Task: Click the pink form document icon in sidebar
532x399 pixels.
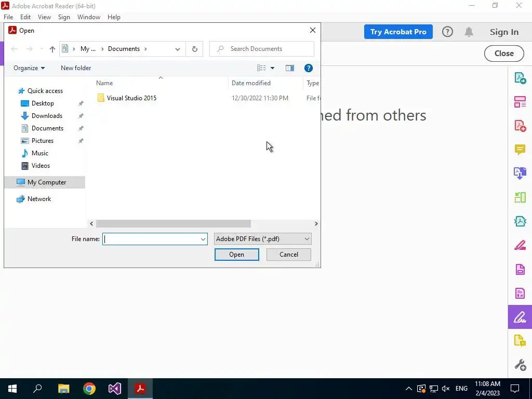Action: 520,293
